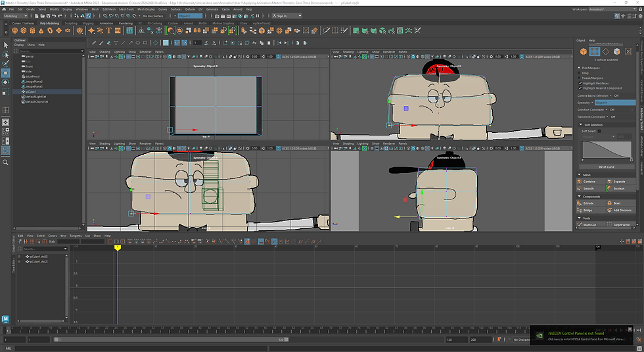Create a Poly Cone from shelf
Image resolution: width=644 pixels, height=352 pixels.
coord(41,30)
